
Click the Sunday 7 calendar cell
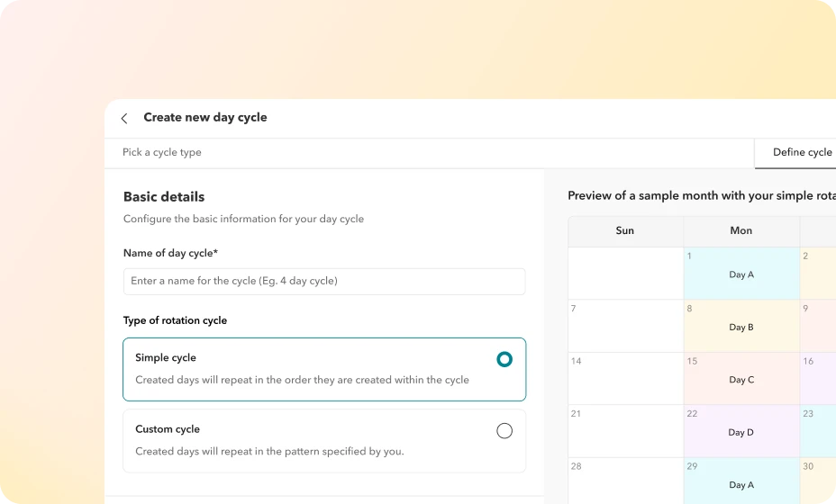[626, 326]
